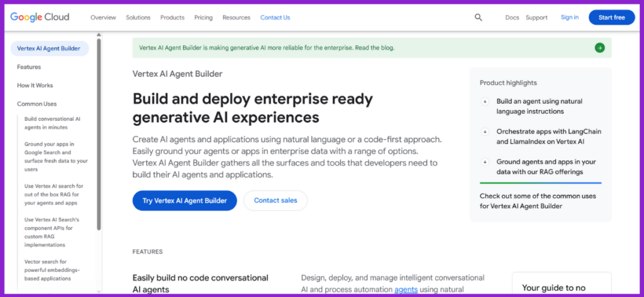Screen dimensions: 644x297
Task: Open the Products menu
Action: 172,18
